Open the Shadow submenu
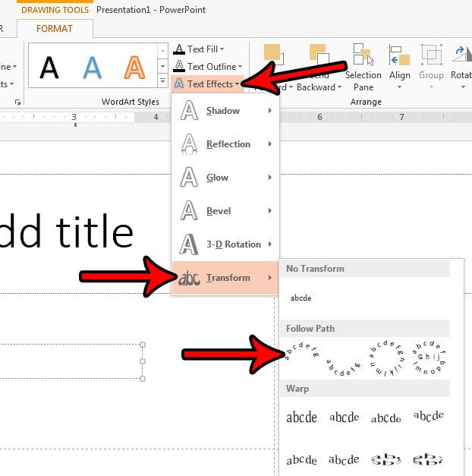This screenshot has height=476, width=472. pos(225,111)
